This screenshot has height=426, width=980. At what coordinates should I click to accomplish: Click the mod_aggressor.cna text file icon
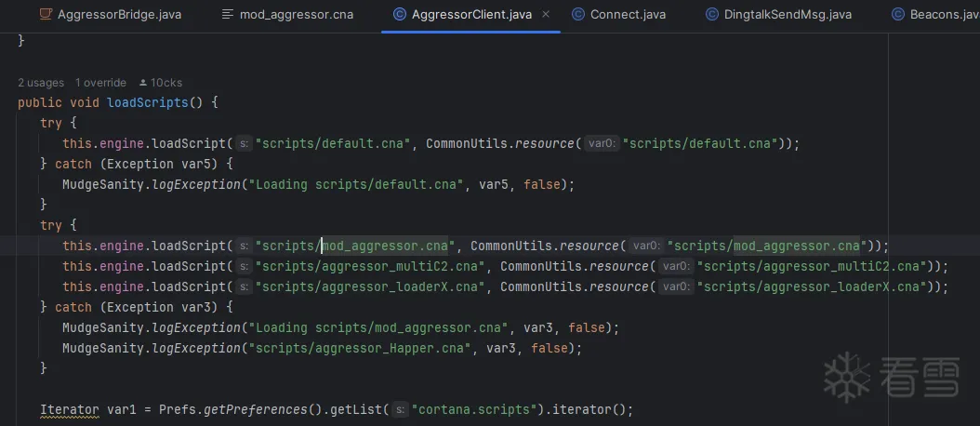point(228,15)
